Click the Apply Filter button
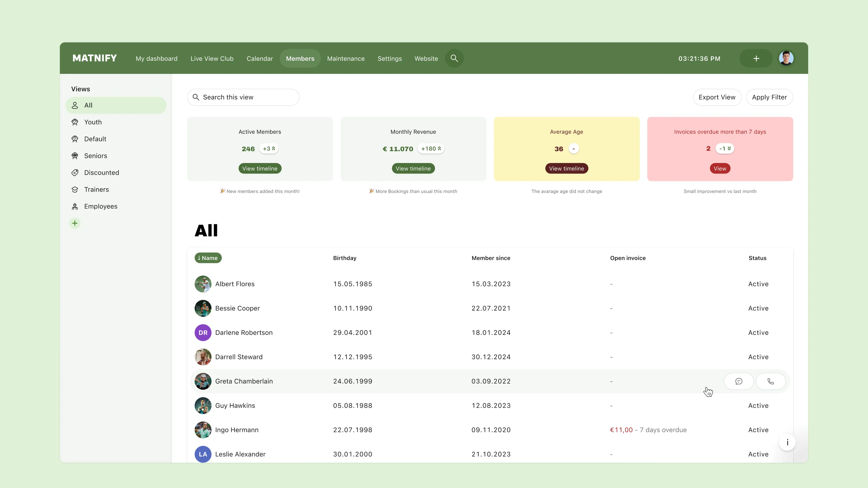 click(x=769, y=97)
